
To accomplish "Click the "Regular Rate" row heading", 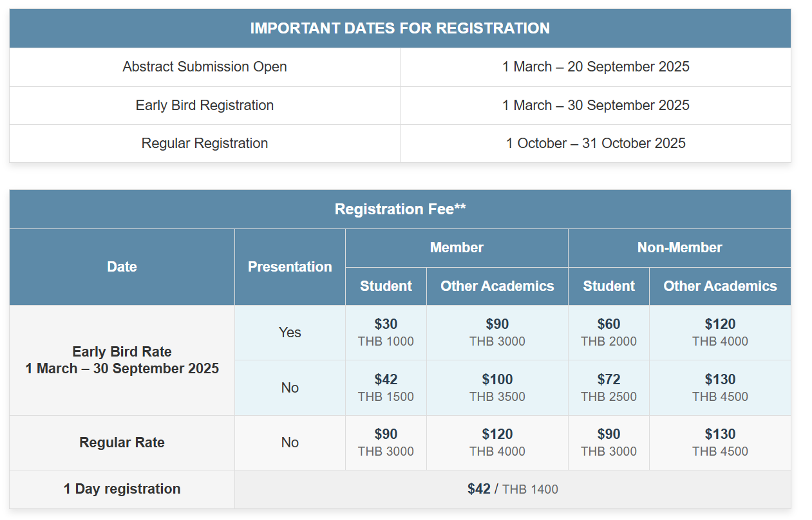I will click(122, 443).
